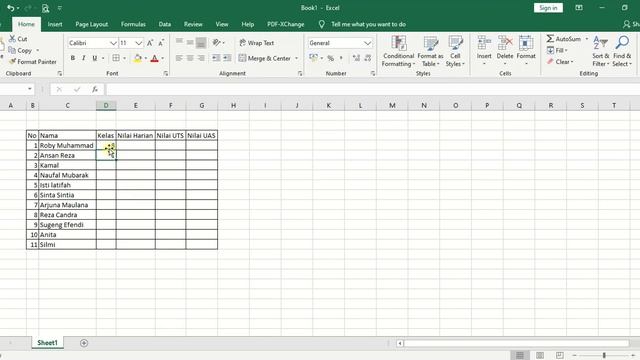This screenshot has height=360, width=640.
Task: Toggle Middle Align
Action: 190,42
